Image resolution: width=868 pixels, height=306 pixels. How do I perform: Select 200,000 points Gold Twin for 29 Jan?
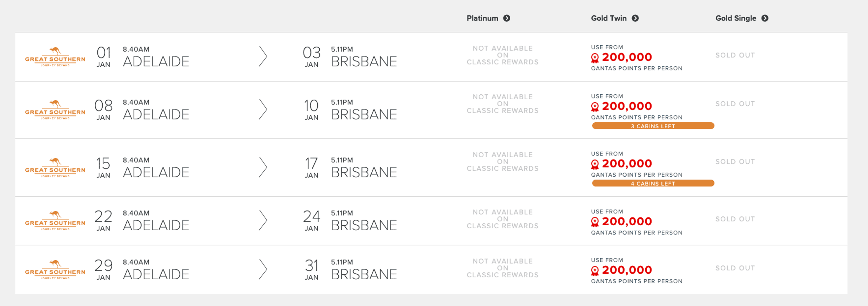tap(627, 270)
